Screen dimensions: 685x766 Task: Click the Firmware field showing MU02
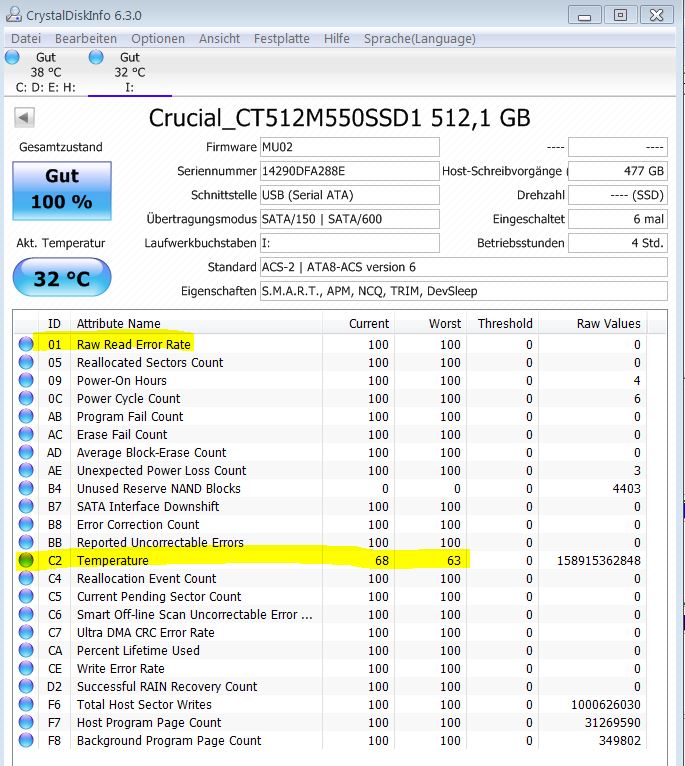[x=350, y=147]
